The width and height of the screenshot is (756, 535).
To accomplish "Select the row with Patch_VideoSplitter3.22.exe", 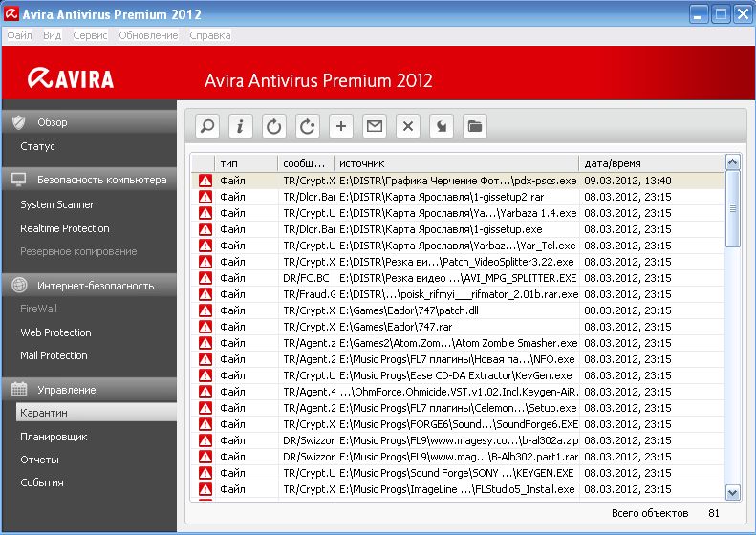I will coord(458,262).
